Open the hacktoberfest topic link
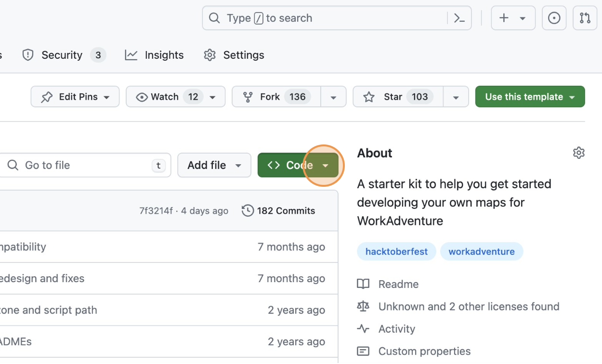Screen dimensions: 602x364 (x=396, y=251)
